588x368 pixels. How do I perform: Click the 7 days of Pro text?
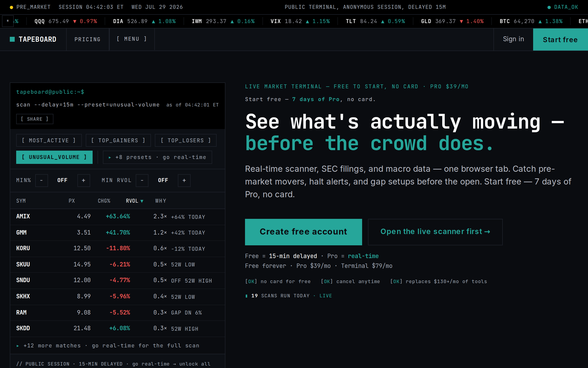pos(316,99)
